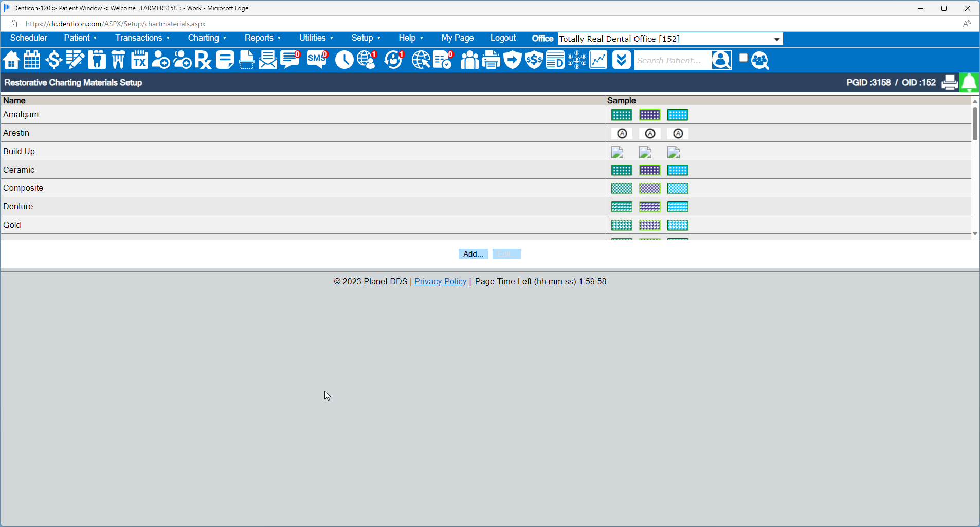The height and width of the screenshot is (527, 980).
Task: Click Logout in the navigation bar
Action: pyautogui.click(x=502, y=38)
